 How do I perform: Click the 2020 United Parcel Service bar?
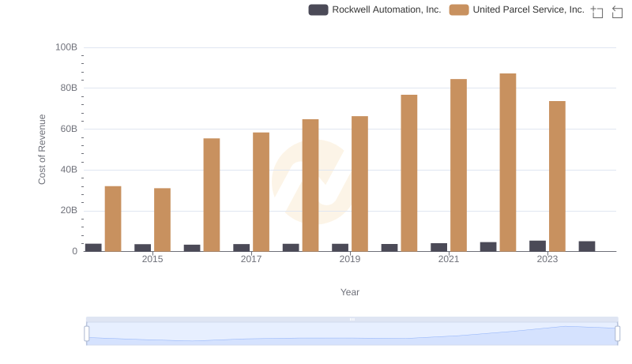(408, 173)
